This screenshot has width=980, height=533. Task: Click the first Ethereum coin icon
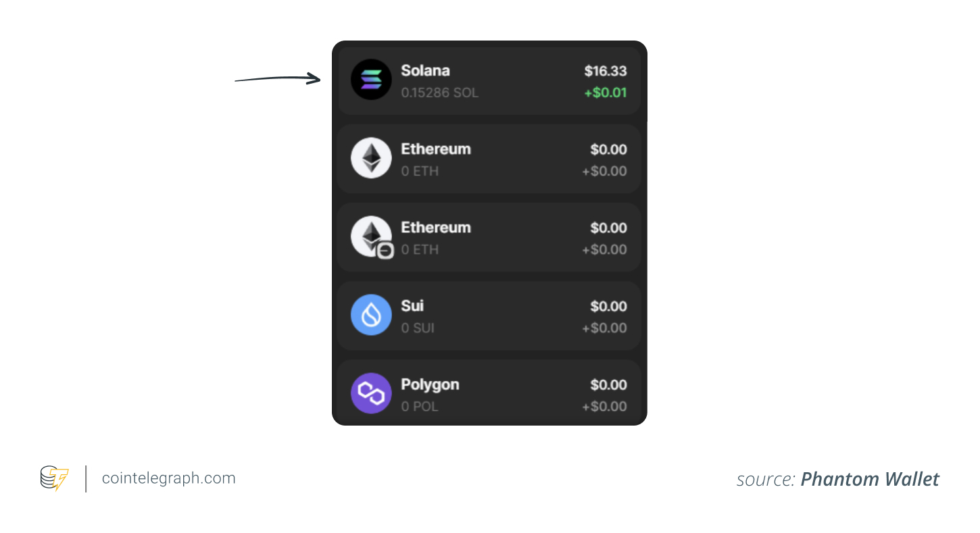[371, 158]
